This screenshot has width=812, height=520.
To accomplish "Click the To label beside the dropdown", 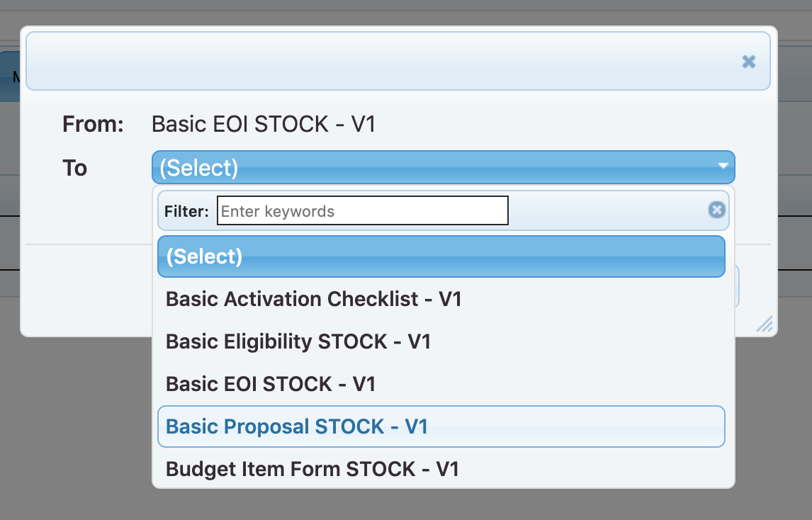I will coord(75,169).
